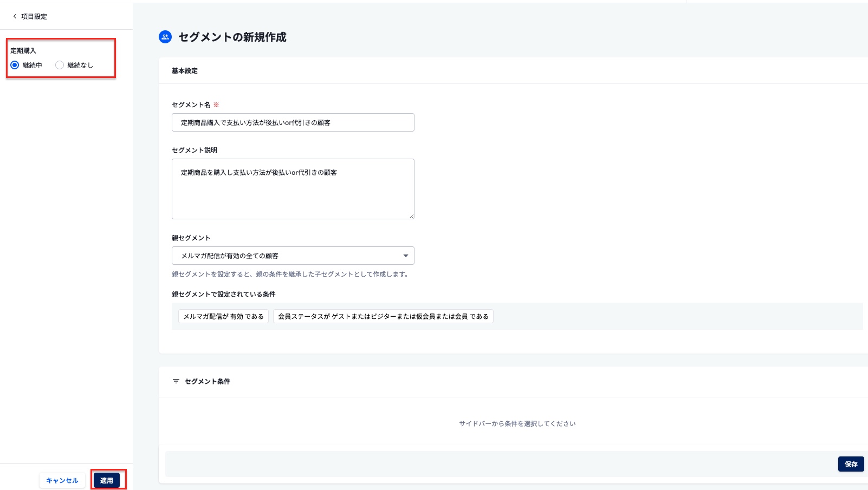Viewport: 868px width, 490px height.
Task: Click the back chevron next to 項目設定
Action: pos(14,16)
